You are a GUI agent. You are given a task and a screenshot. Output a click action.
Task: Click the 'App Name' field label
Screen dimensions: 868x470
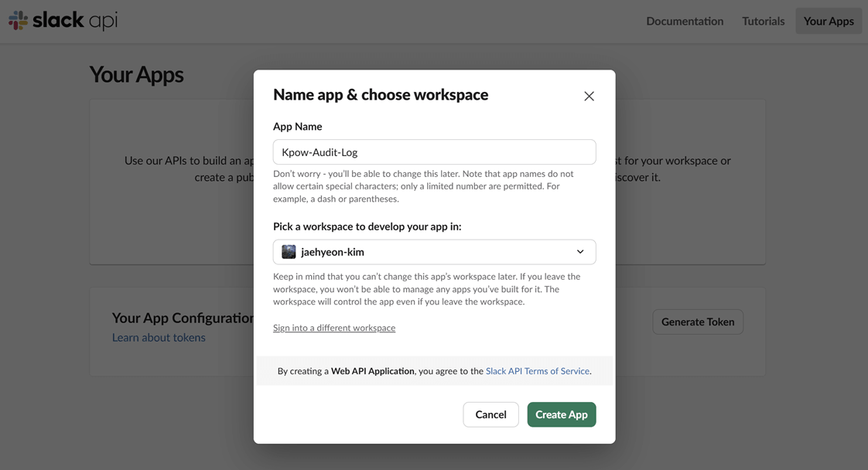click(297, 127)
